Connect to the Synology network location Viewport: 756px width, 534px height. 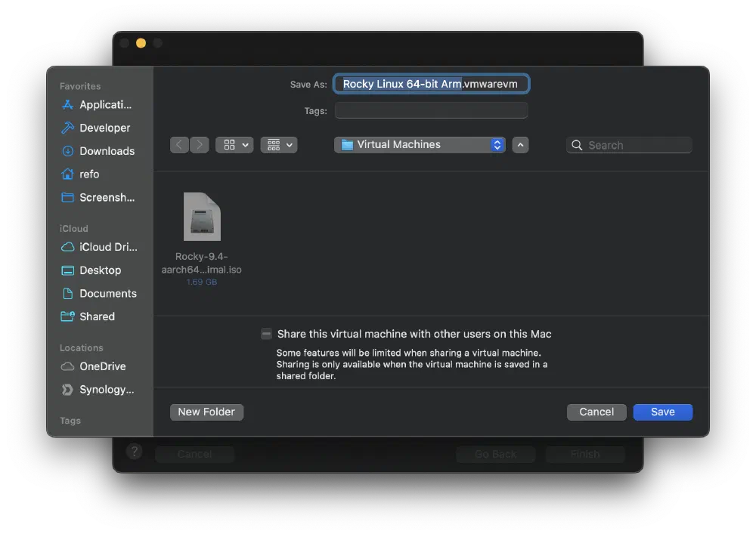click(x=104, y=389)
